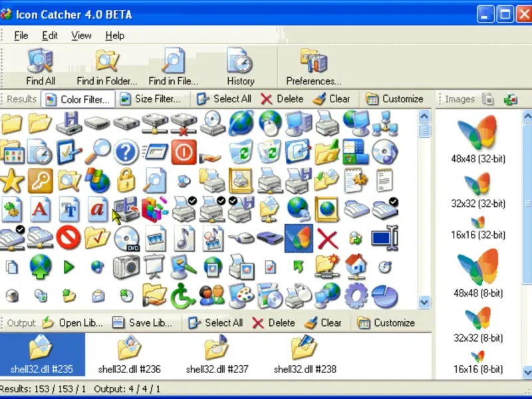Select the floppy drive icon in results
Image resolution: width=532 pixels, height=399 pixels.
(68, 123)
